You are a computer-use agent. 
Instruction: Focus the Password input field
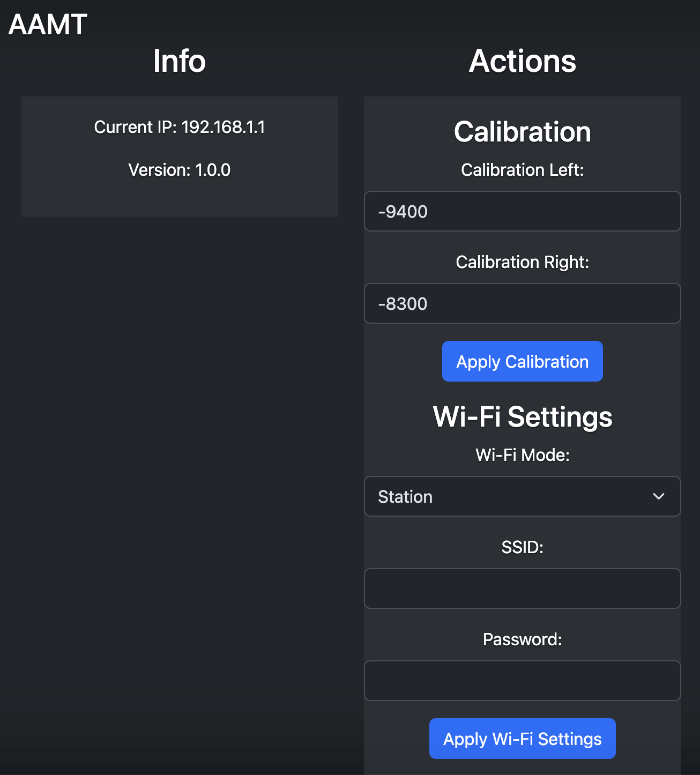tap(522, 681)
